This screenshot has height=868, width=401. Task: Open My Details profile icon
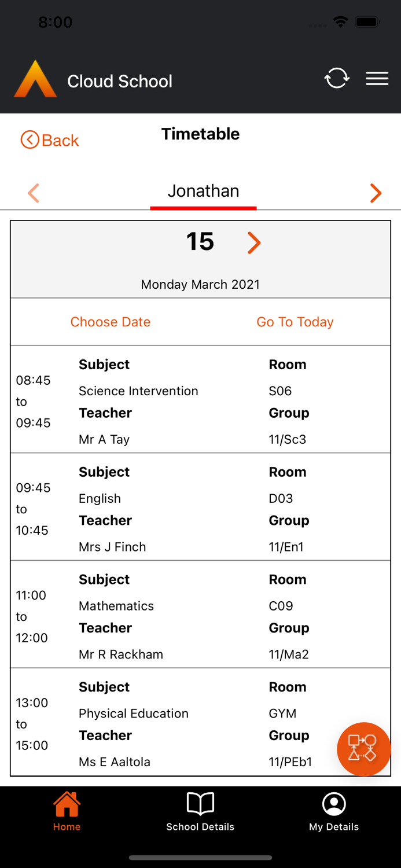334,804
